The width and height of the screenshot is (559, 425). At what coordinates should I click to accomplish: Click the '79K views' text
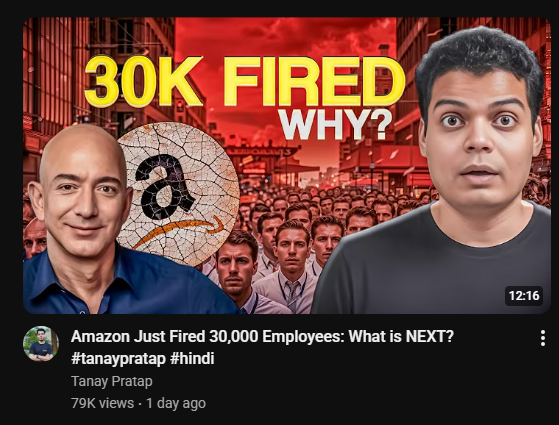click(x=102, y=403)
